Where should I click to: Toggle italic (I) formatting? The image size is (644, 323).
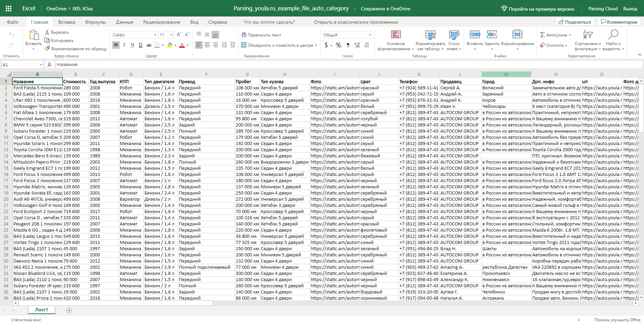[x=124, y=45]
